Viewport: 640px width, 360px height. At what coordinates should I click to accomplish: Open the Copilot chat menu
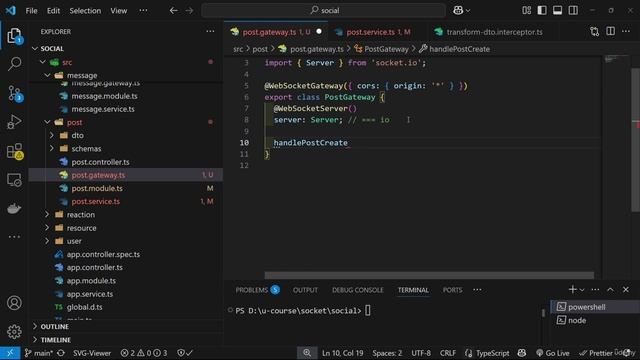(x=461, y=11)
